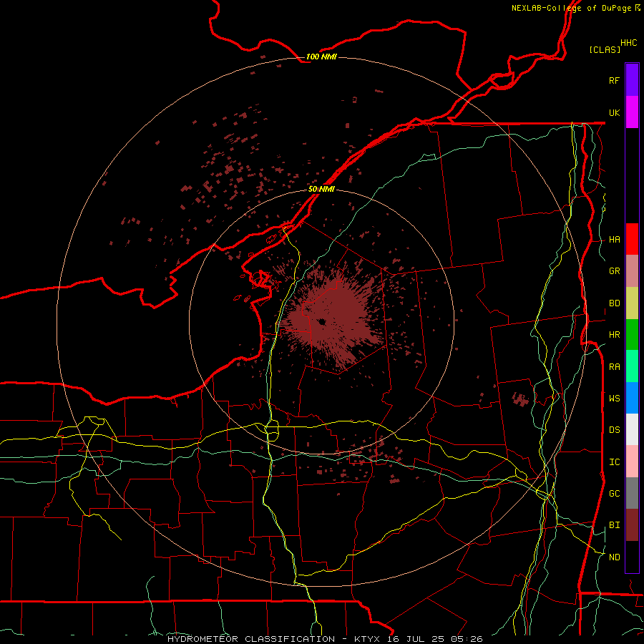This screenshot has height=644, width=644.
Task: Click the UK legend label
Action: tap(614, 112)
